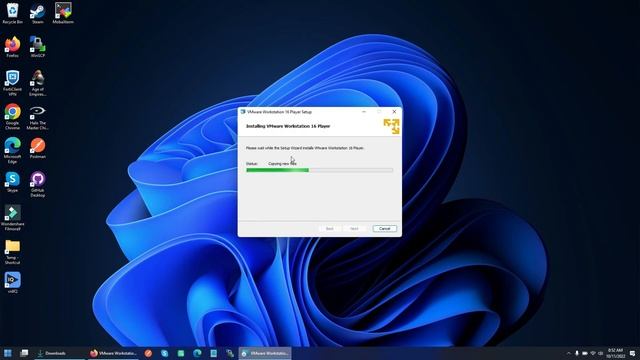
Task: Select the MobaXterm desktop shortcut
Action: coord(63,13)
